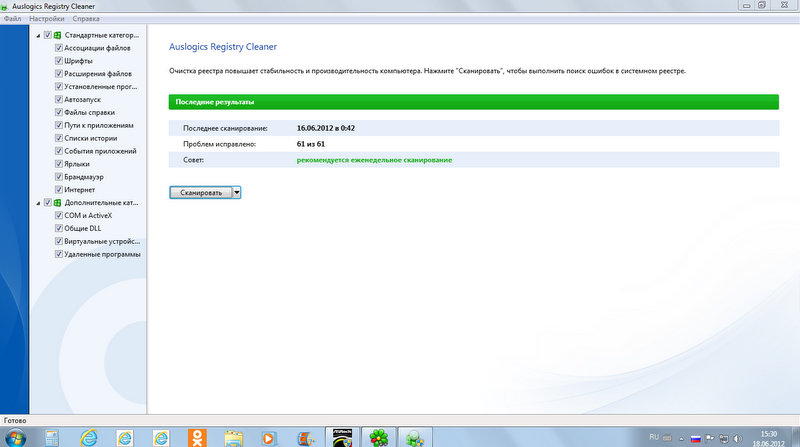Click the Проблем исправлено label
The width and height of the screenshot is (800, 447).
219,144
